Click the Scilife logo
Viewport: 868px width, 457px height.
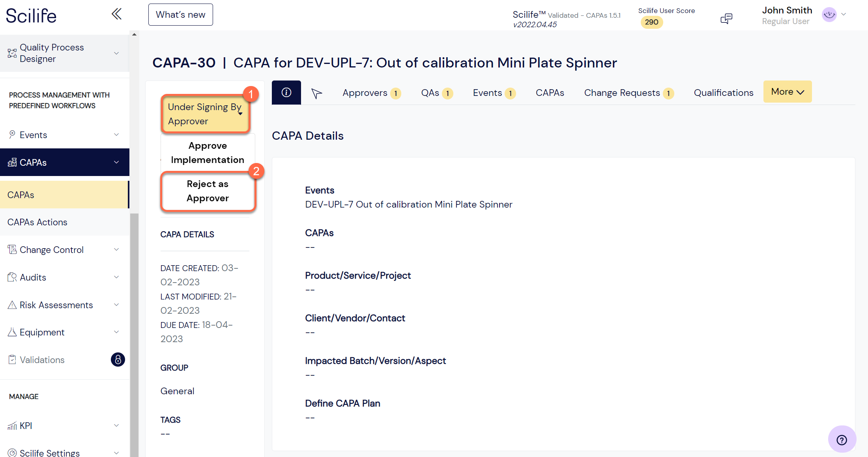point(31,16)
